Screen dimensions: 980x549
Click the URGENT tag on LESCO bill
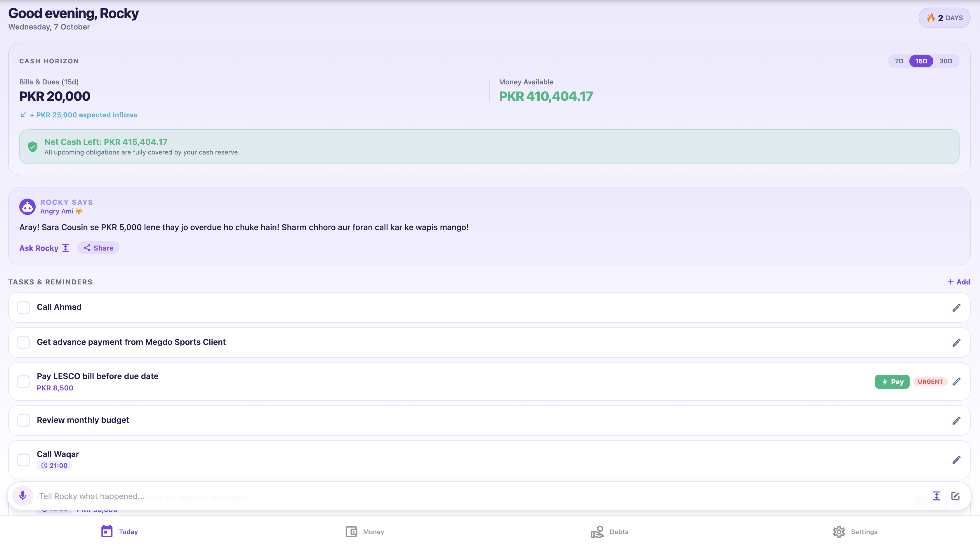(x=930, y=382)
